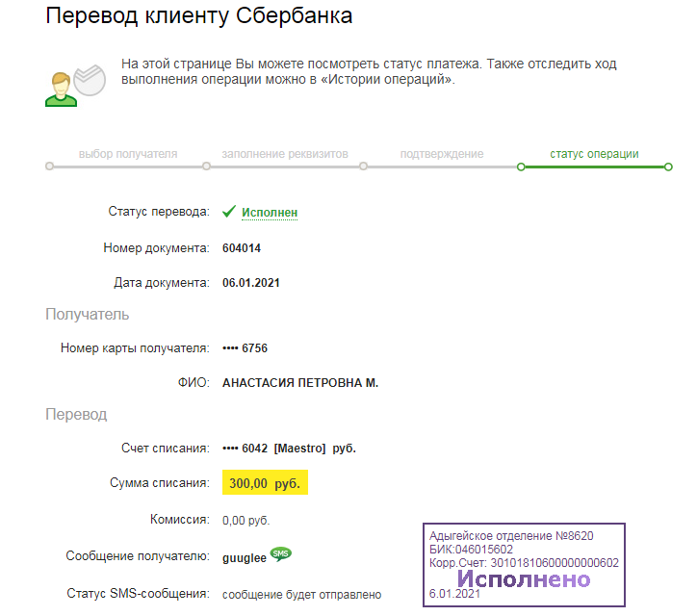Click the green SMS bubble icon
The image size is (697, 616).
(280, 554)
